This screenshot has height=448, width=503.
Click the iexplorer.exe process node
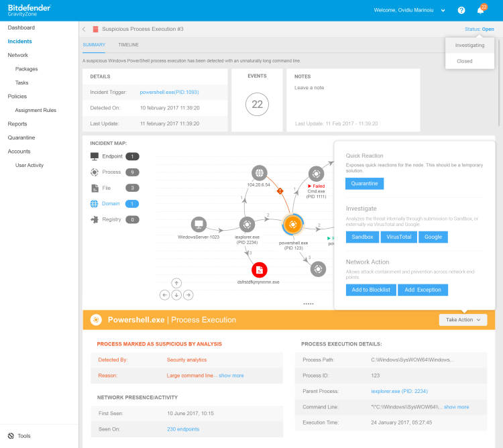(x=247, y=224)
